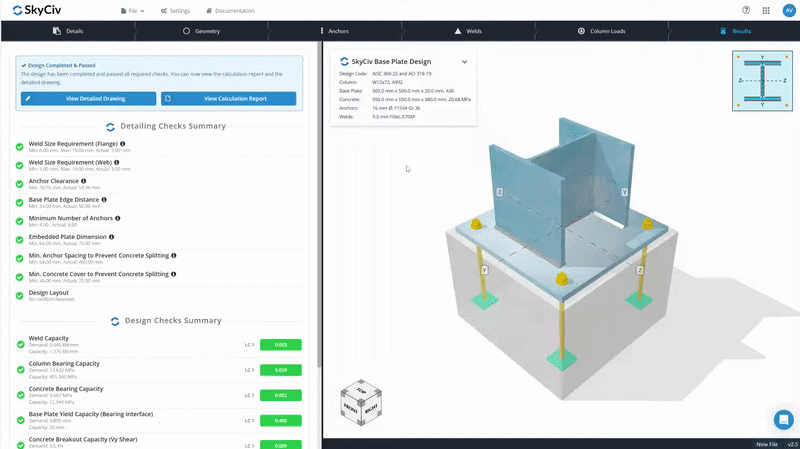The height and width of the screenshot is (449, 800).
Task: Click the View Detailed Drawing button
Action: (88, 98)
